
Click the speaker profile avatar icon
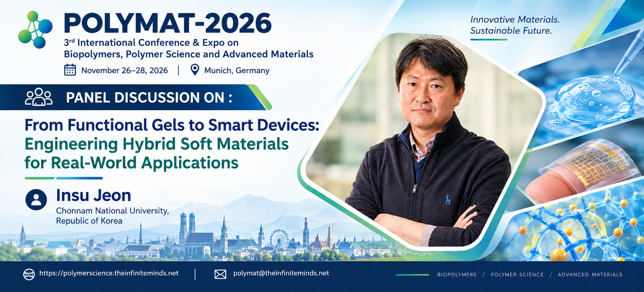tap(36, 199)
